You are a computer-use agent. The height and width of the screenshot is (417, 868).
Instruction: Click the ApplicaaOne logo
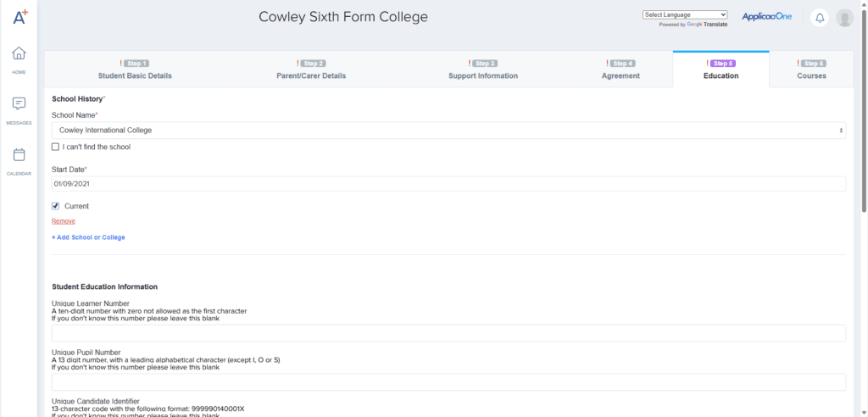[766, 17]
